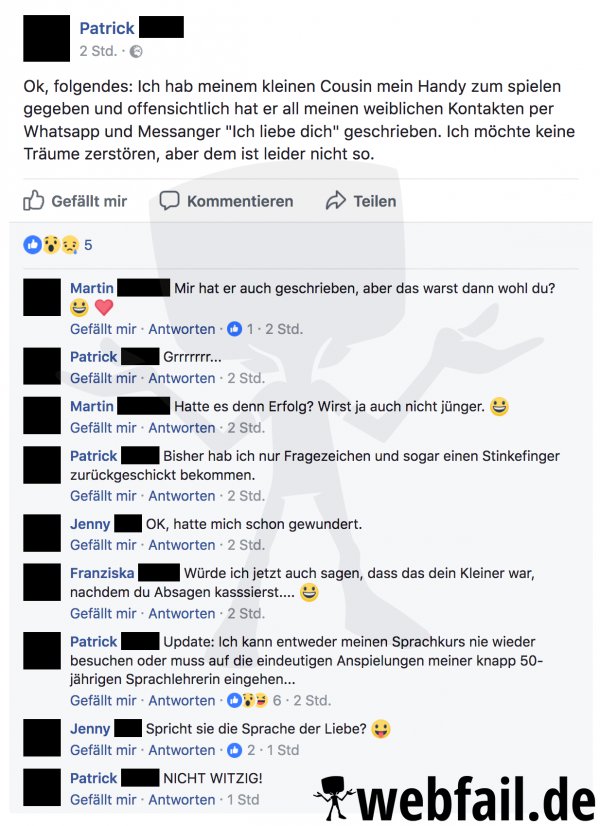Click Gefällt mir under the Stinkefinger comment
Viewport: 600px width, 826px height.
103,496
